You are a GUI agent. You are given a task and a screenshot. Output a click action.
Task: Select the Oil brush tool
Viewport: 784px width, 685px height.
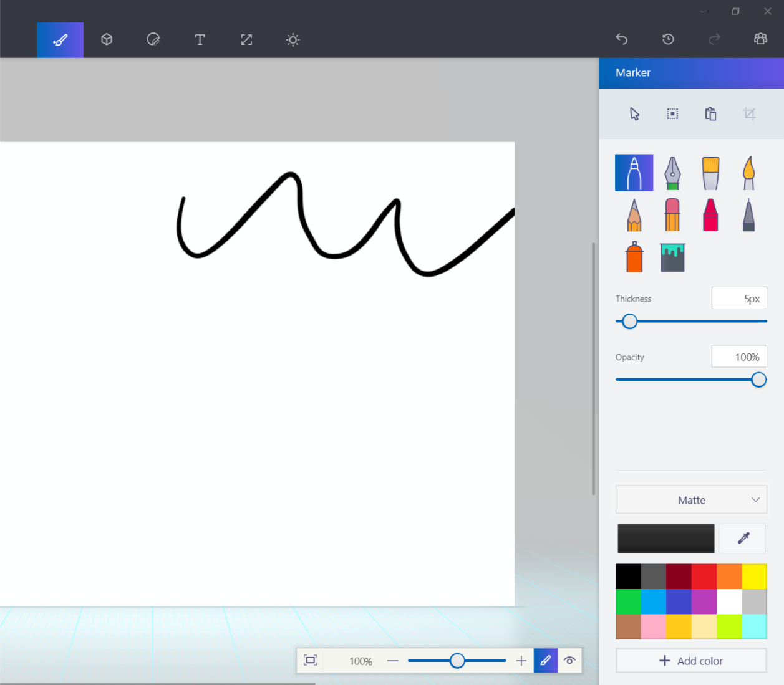710,173
